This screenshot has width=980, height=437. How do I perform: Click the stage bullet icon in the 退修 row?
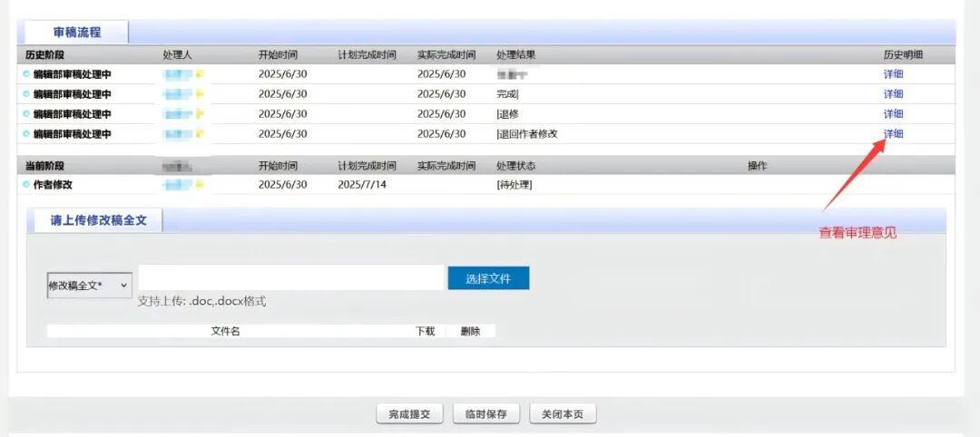tap(26, 114)
